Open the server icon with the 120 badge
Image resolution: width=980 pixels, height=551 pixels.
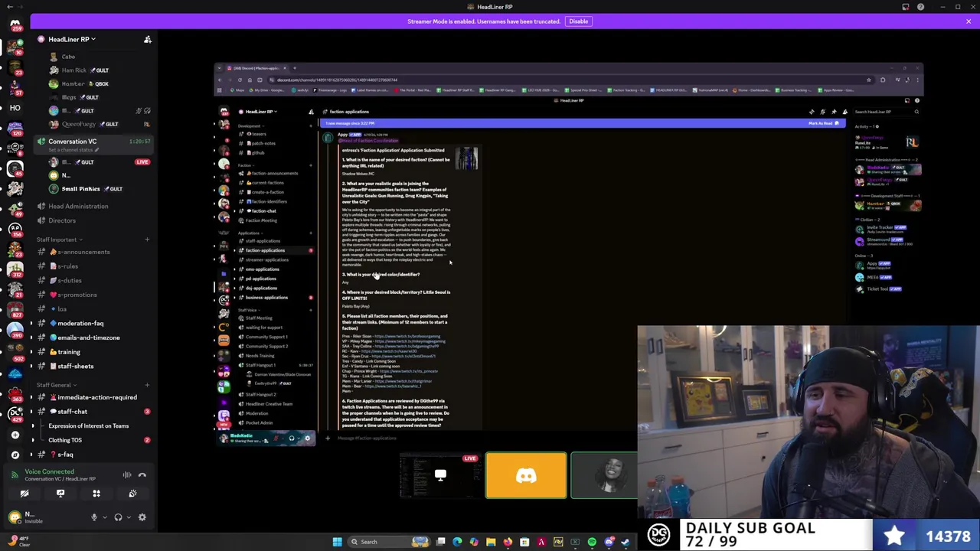coord(15,129)
